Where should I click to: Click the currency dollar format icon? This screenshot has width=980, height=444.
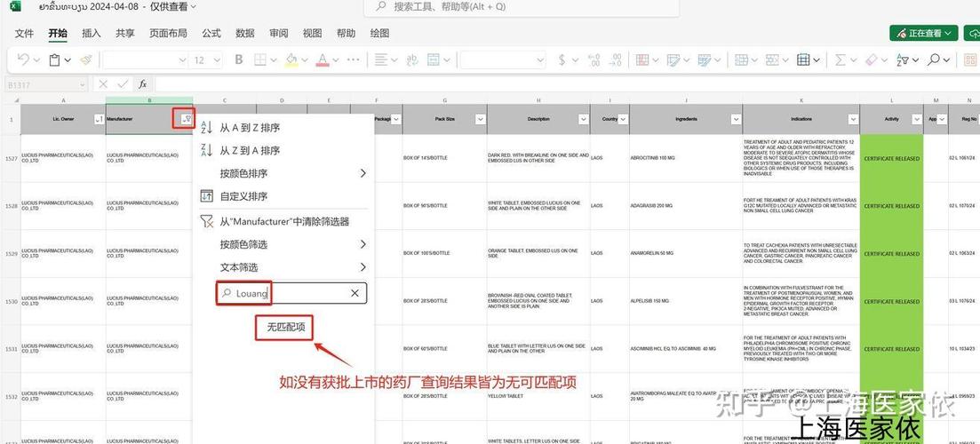562,59
